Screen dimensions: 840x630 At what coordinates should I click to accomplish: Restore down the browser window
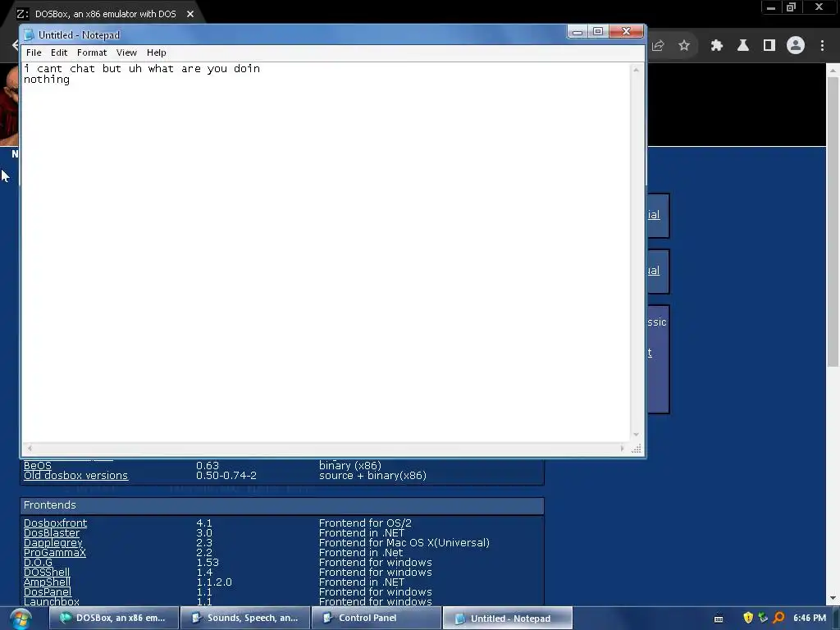point(792,7)
